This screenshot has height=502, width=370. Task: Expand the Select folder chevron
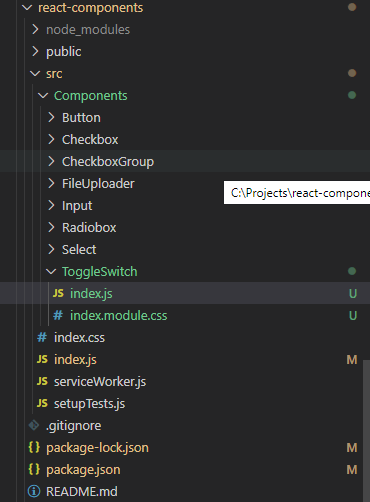(51, 250)
